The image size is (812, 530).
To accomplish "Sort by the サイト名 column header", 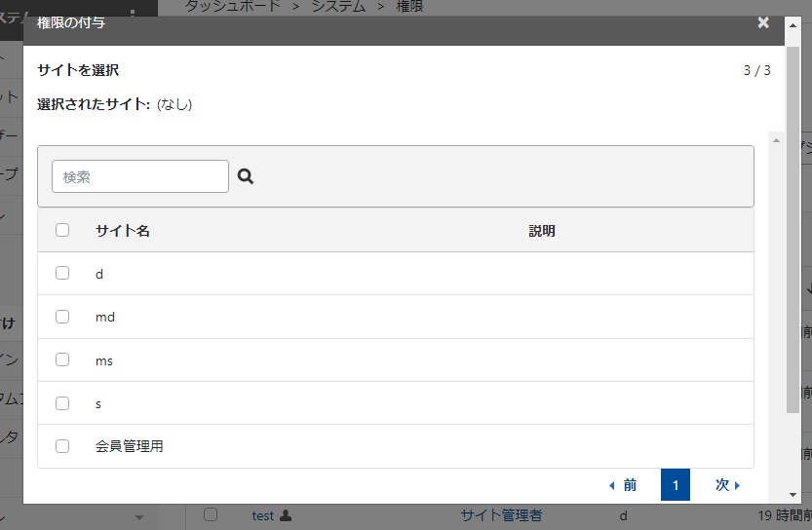I will tap(123, 231).
